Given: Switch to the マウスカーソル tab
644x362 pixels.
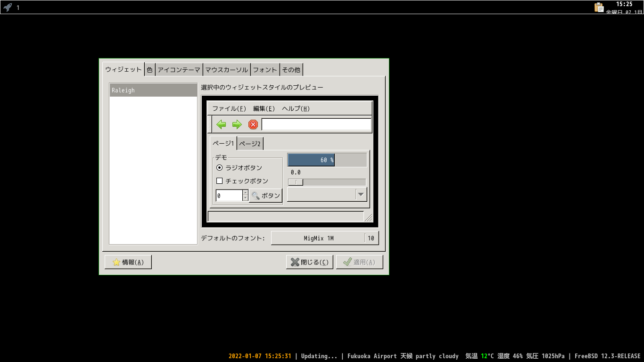Looking at the screenshot, I should 227,70.
